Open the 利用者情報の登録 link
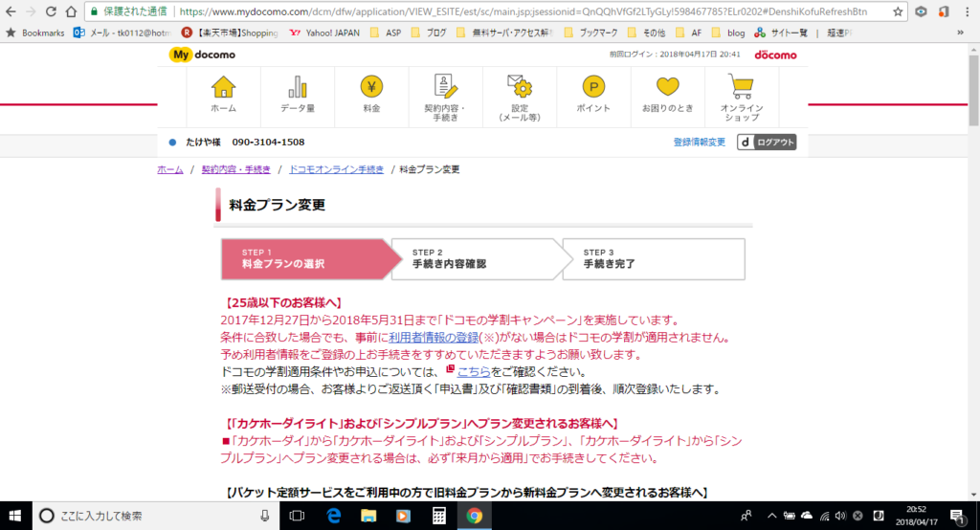The image size is (980, 530). [x=434, y=338]
